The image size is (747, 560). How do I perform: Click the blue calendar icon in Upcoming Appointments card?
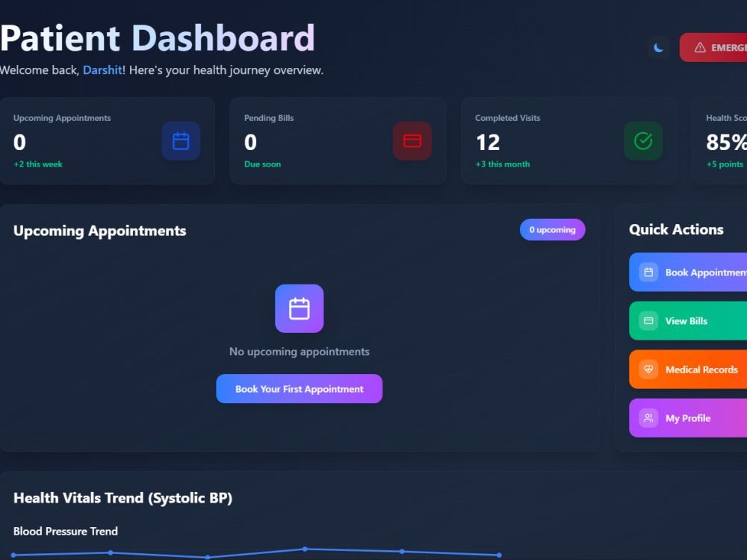coord(181,141)
